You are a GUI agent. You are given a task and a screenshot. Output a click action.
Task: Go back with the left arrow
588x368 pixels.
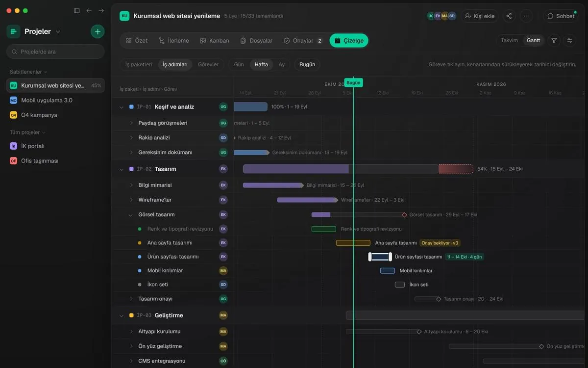point(89,10)
